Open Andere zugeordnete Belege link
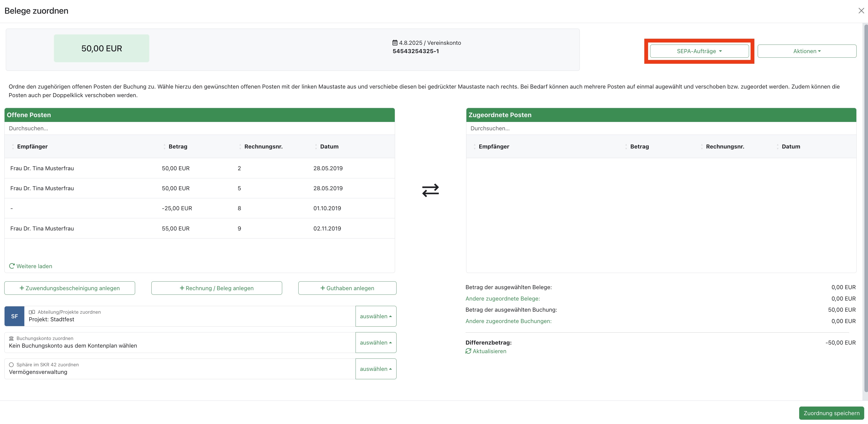868x424 pixels. (502, 298)
